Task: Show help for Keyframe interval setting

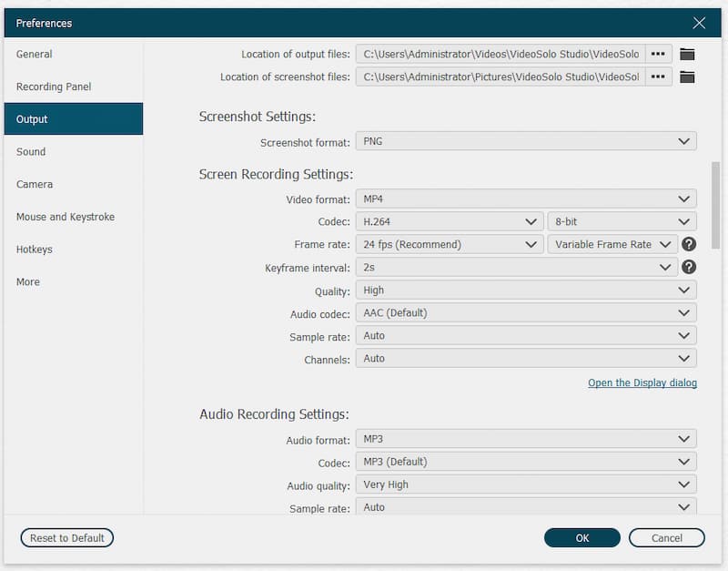Action: pos(689,267)
